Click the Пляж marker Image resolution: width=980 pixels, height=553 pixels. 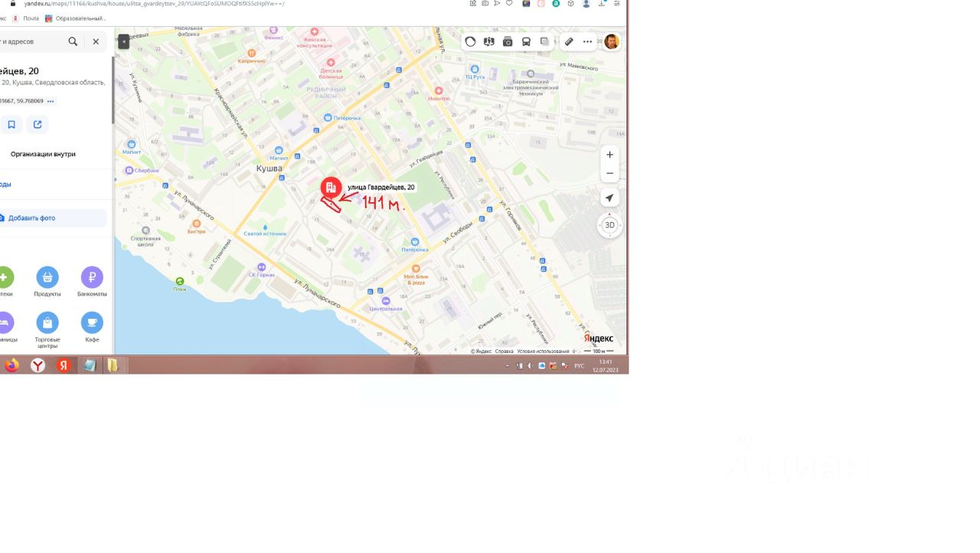180,281
